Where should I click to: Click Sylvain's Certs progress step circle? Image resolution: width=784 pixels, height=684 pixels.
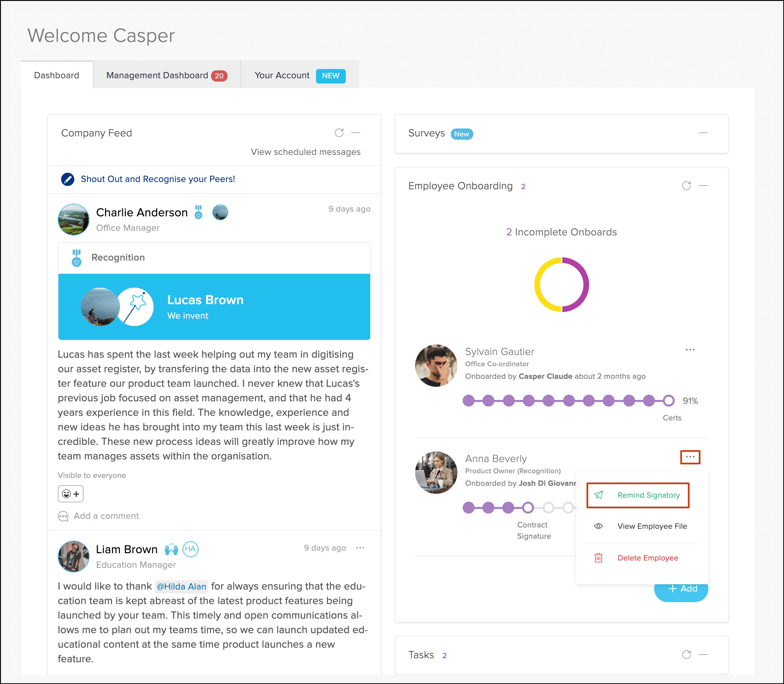pyautogui.click(x=668, y=401)
